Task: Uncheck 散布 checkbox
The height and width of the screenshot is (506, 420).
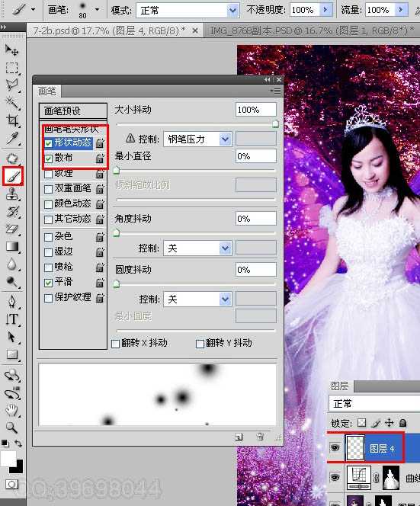Action: click(49, 159)
